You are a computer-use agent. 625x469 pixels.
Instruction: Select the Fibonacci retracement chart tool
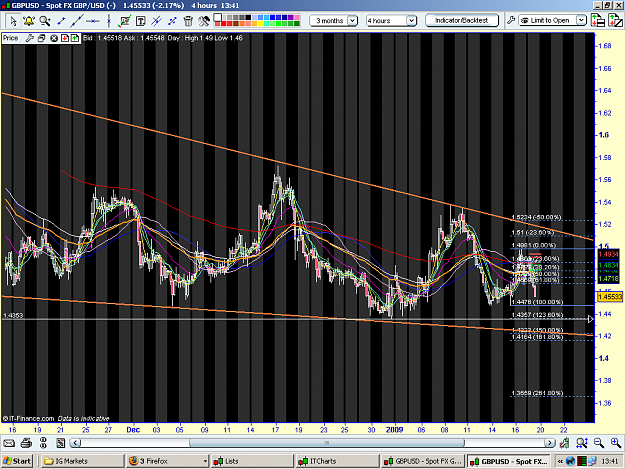coord(124,21)
